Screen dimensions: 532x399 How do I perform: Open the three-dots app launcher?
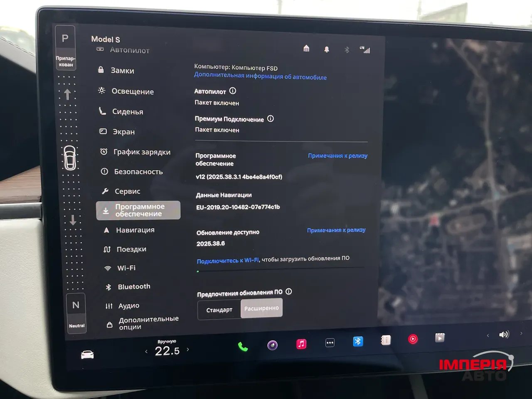[x=330, y=343]
